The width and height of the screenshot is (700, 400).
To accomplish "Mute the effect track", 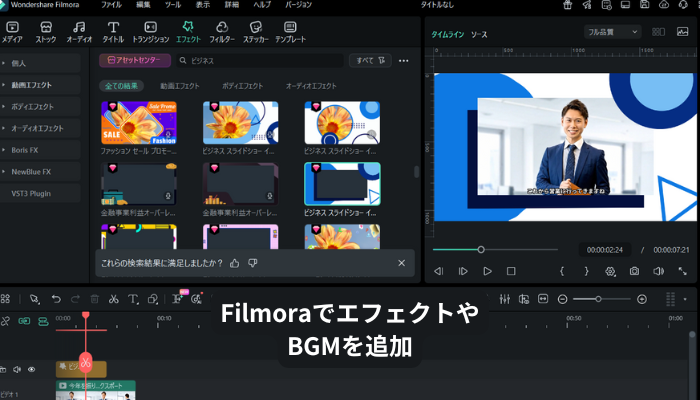I will point(17,370).
